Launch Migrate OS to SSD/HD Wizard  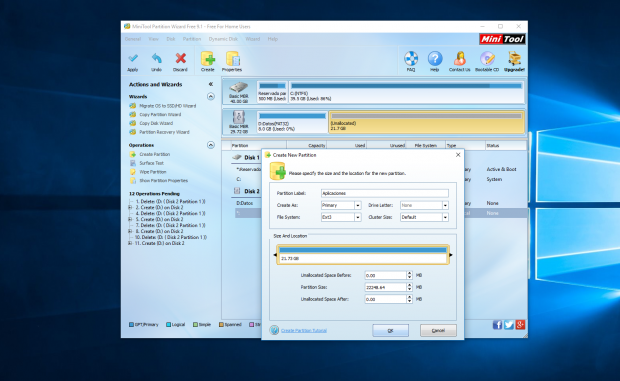click(167, 106)
